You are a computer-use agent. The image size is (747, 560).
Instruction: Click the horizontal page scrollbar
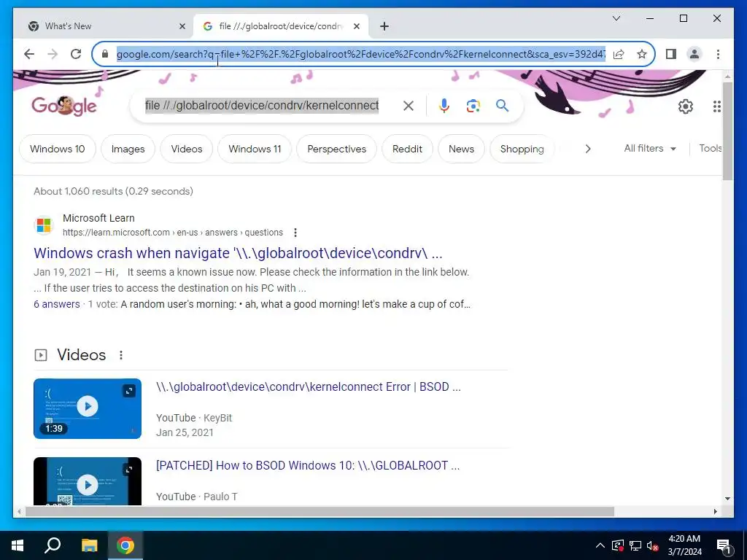coord(320,511)
